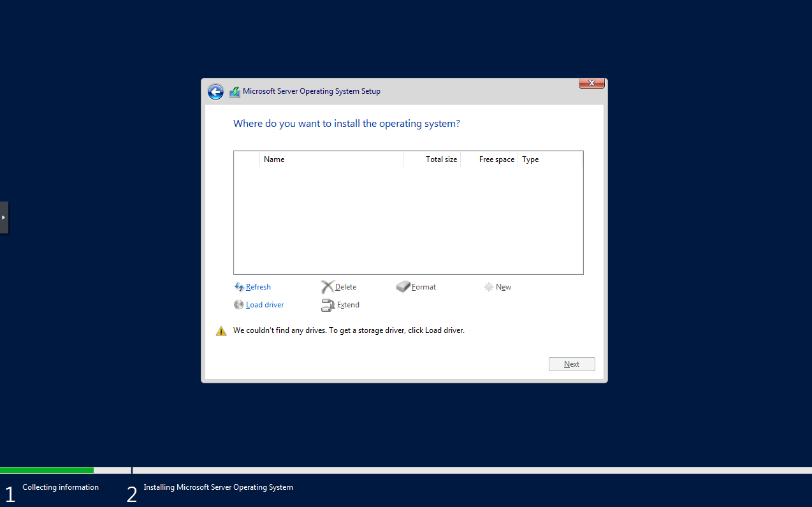Click the "Collecting information" step label
This screenshot has width=812, height=507.
61,487
